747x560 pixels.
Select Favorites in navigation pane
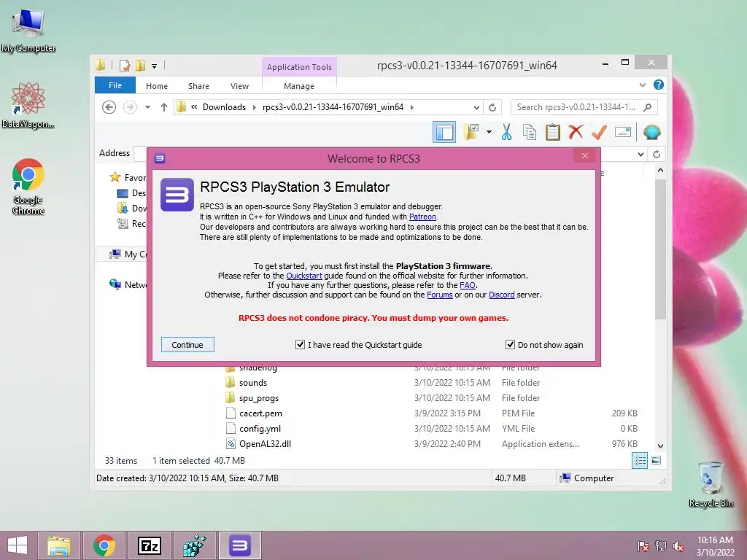point(128,178)
